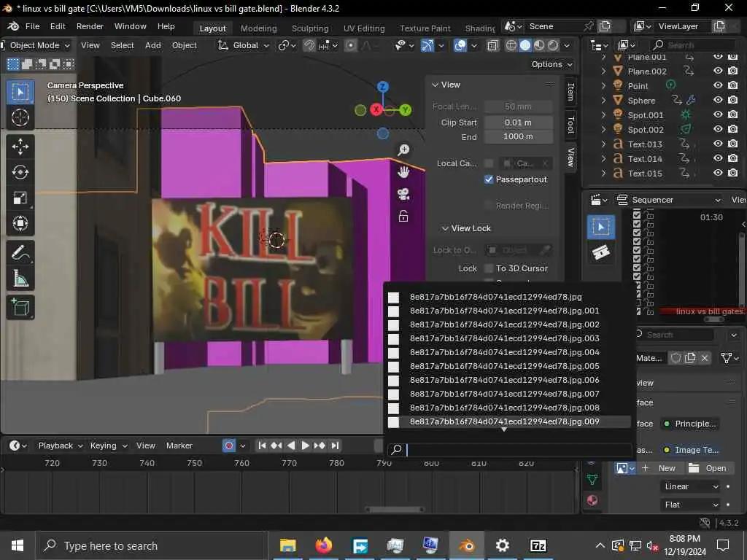Activate the 3D Cursor tool

coord(20,117)
